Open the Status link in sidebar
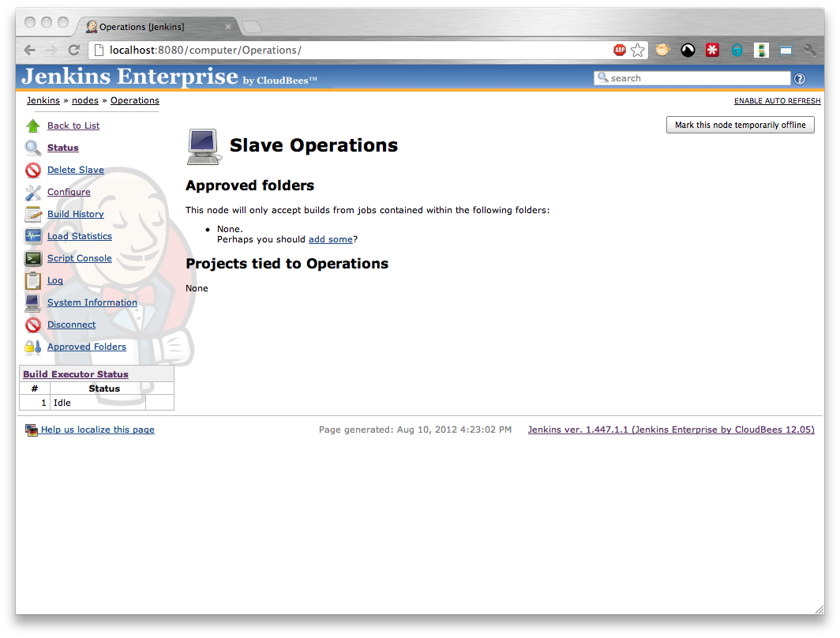Image resolution: width=840 pixels, height=638 pixels. (62, 148)
